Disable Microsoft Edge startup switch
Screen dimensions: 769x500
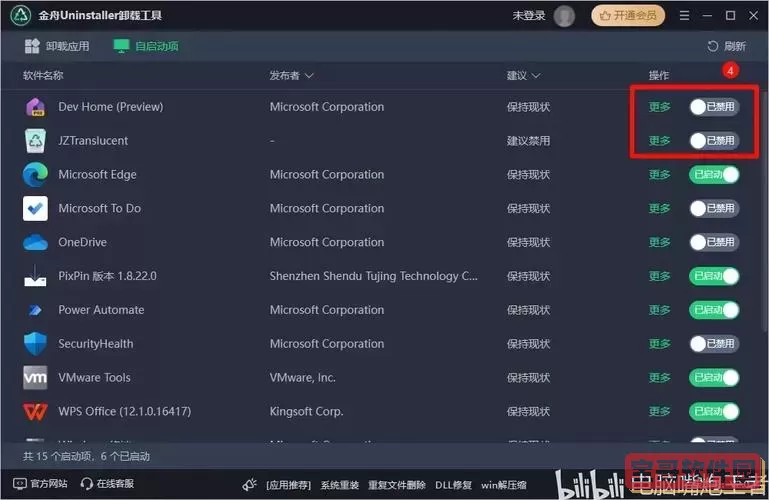[714, 175]
